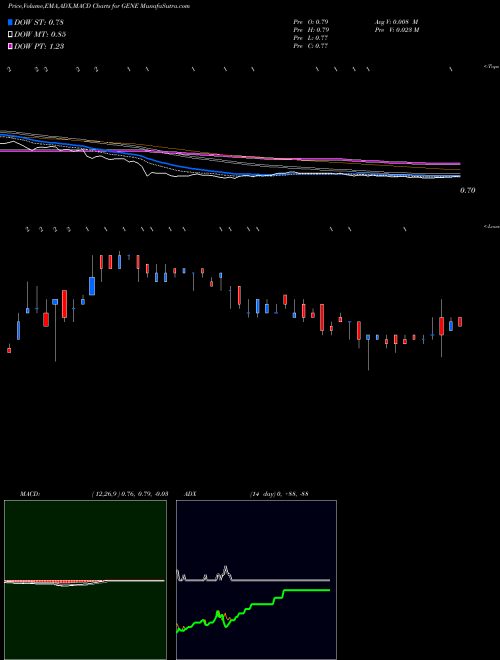Open the dark blue ADX indicator chart panel

256,580
